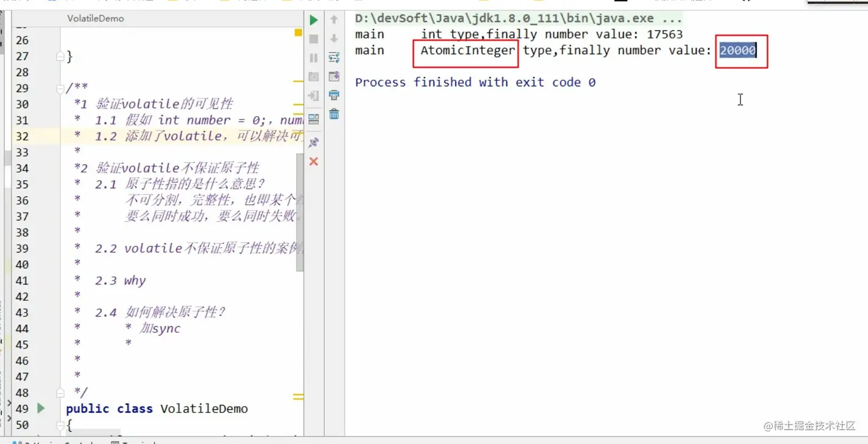Click the selected 20000 value
The height and width of the screenshot is (444, 868).
click(x=738, y=50)
